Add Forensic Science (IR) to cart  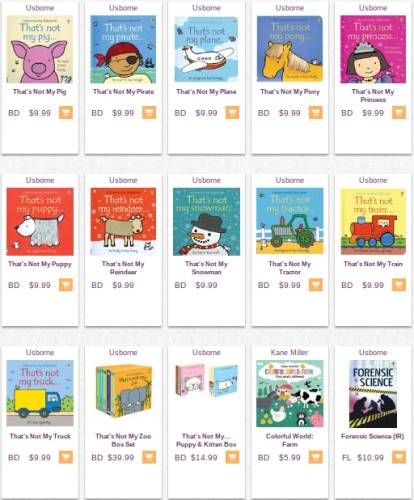point(399,457)
